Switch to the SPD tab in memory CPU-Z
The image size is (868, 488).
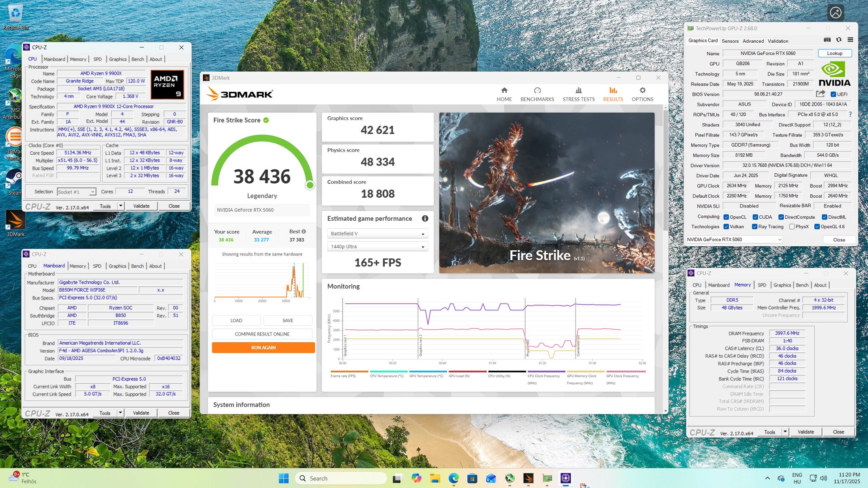[762, 285]
